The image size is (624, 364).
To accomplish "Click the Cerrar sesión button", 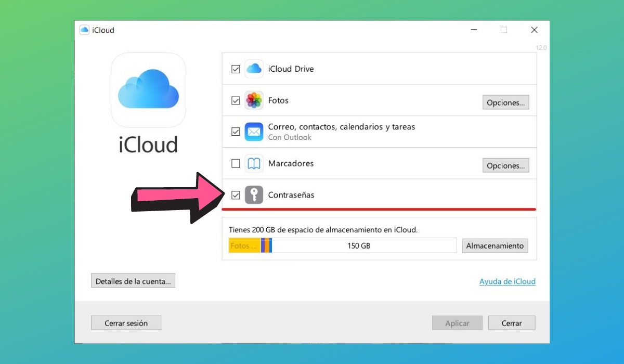I will tap(126, 323).
